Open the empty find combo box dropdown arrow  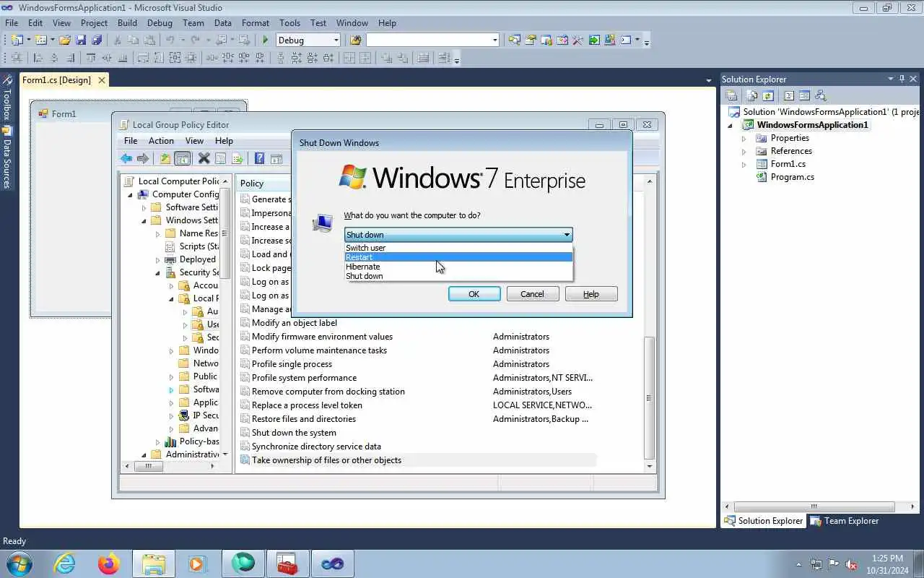[494, 40]
